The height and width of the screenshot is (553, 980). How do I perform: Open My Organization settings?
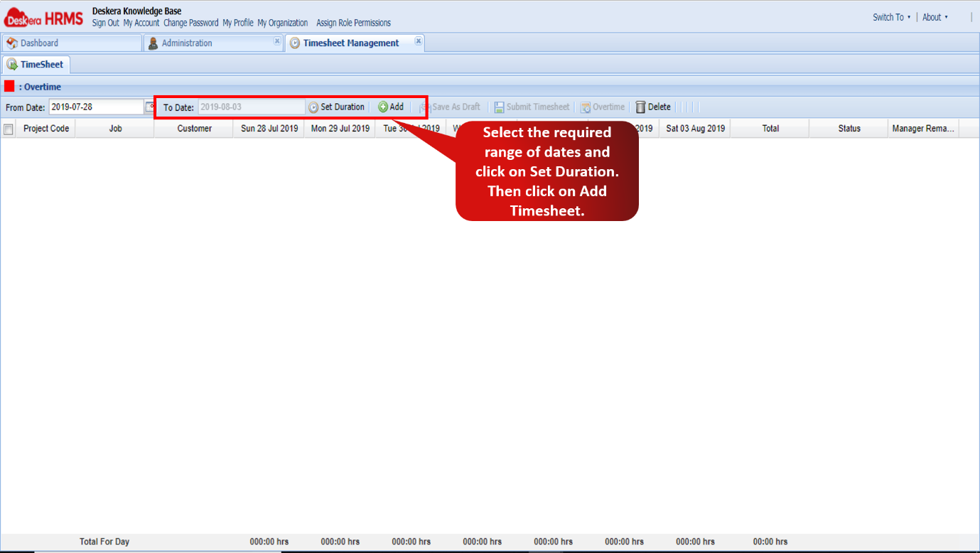tap(283, 23)
